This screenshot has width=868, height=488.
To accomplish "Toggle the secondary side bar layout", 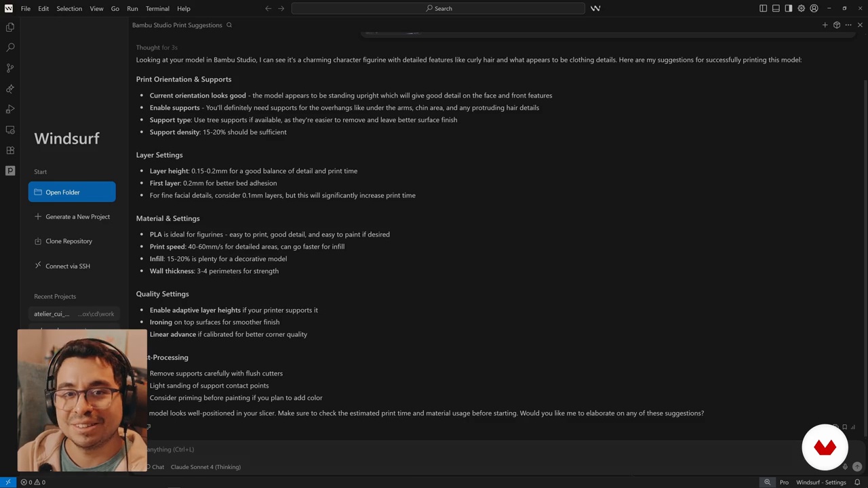I will pyautogui.click(x=788, y=9).
